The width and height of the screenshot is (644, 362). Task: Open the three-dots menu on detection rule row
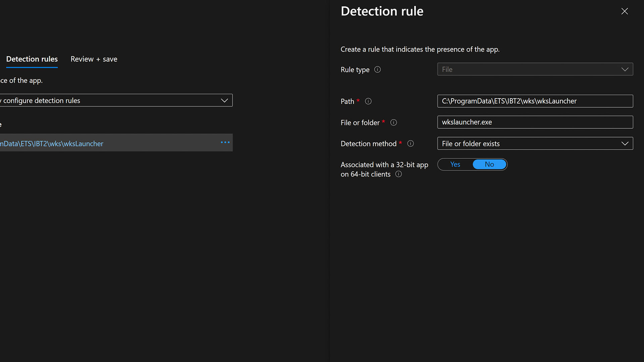pos(225,142)
